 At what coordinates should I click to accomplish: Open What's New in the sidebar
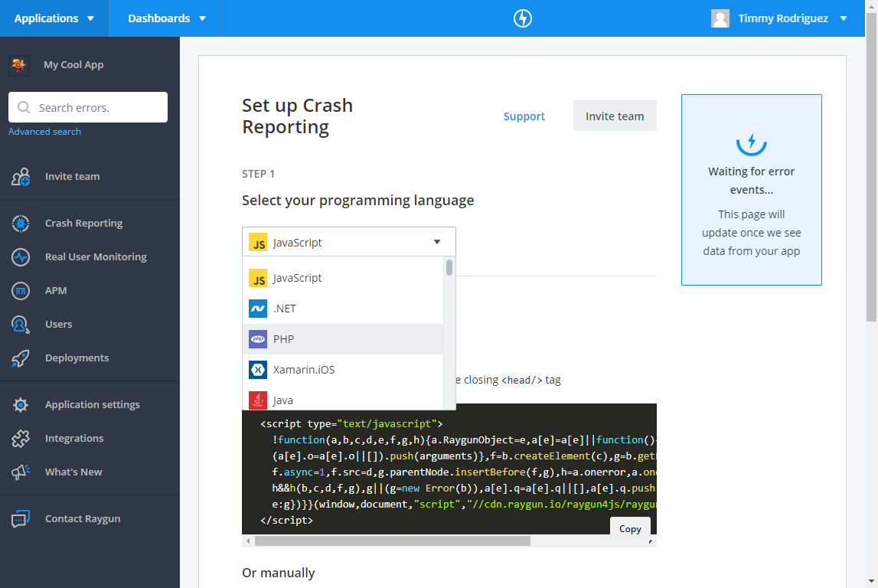[x=90, y=472]
